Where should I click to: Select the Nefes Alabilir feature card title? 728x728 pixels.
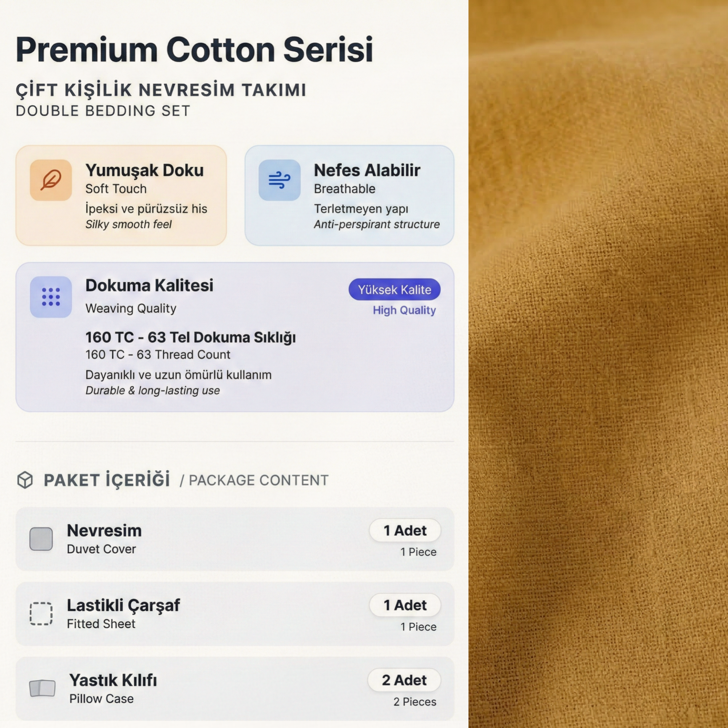(x=367, y=170)
